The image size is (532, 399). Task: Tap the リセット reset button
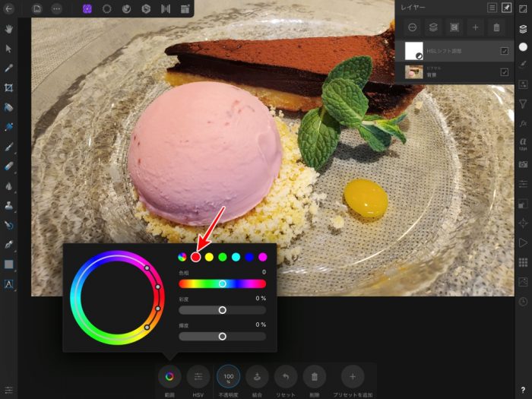coord(286,376)
